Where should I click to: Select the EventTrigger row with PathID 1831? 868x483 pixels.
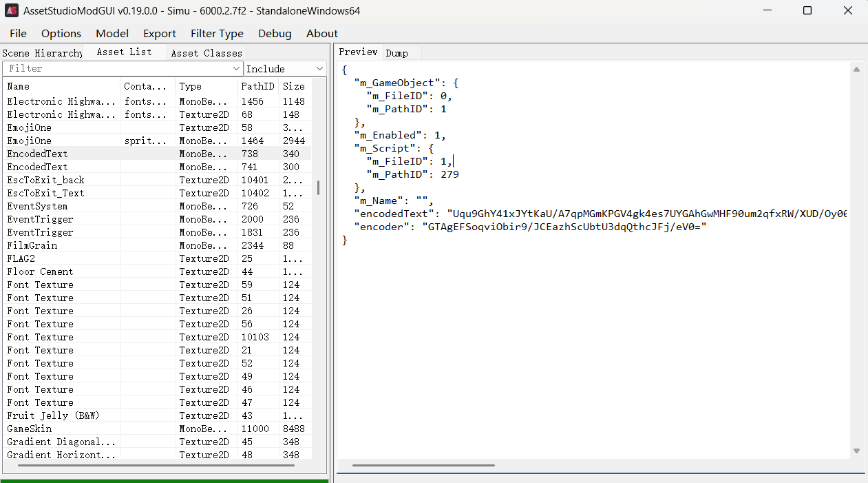[158, 232]
